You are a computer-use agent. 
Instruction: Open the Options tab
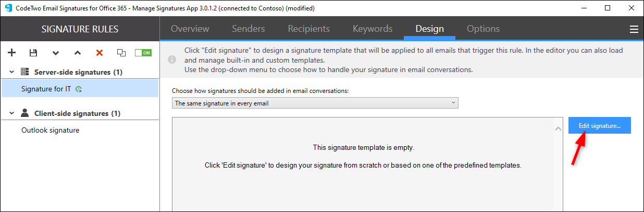point(483,29)
